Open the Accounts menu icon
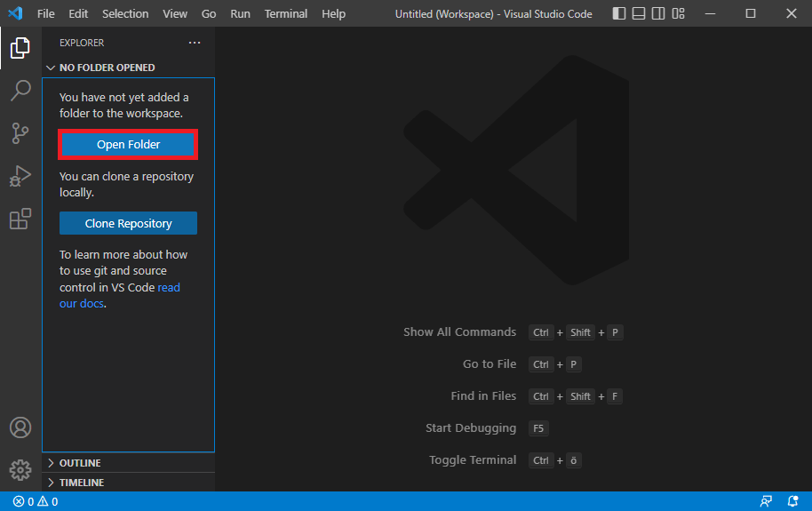 20,427
